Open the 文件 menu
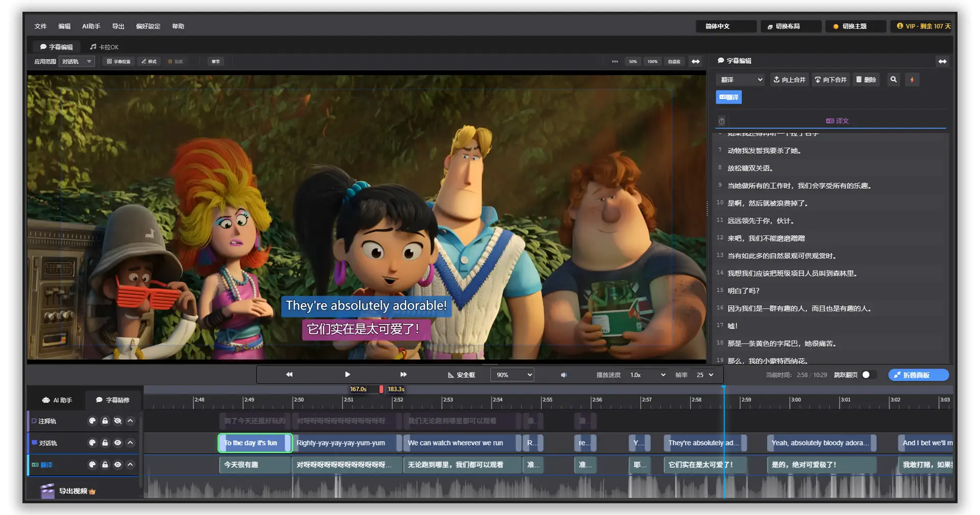The width and height of the screenshot is (980, 515). 40,27
